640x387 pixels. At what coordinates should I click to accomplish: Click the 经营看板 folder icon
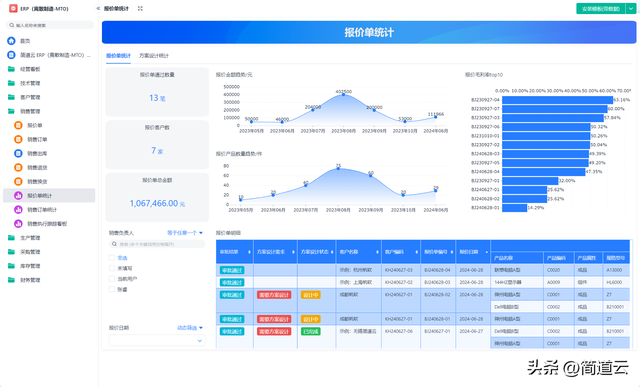[11, 69]
